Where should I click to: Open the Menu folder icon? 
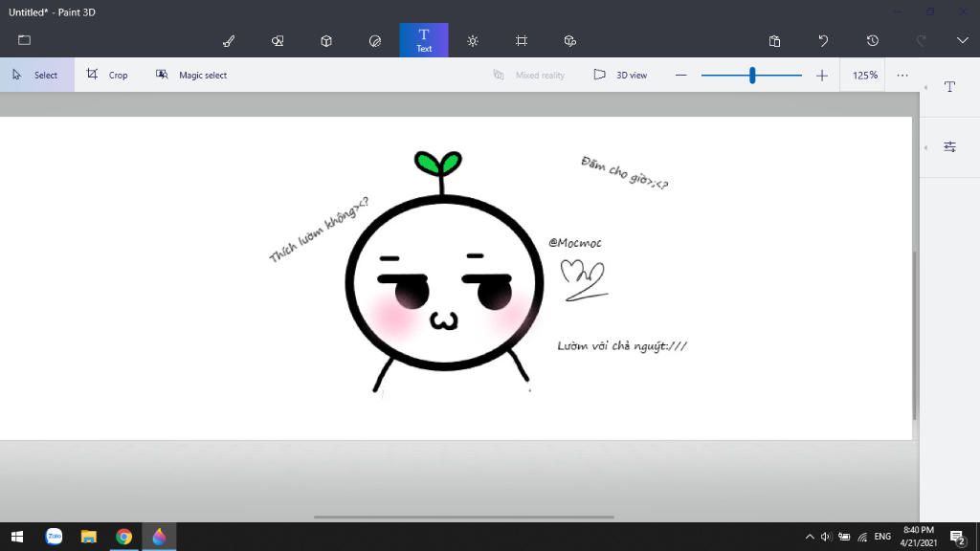(x=24, y=40)
